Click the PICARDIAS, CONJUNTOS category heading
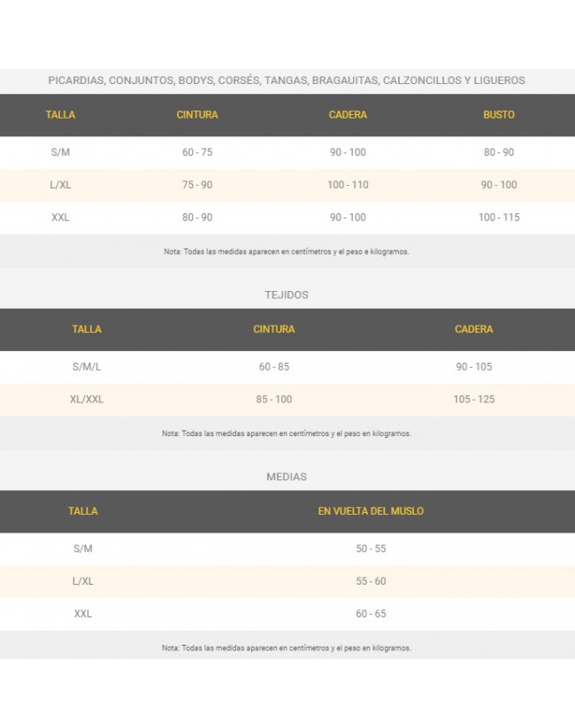Viewport: 575px width, 728px height. click(x=287, y=80)
